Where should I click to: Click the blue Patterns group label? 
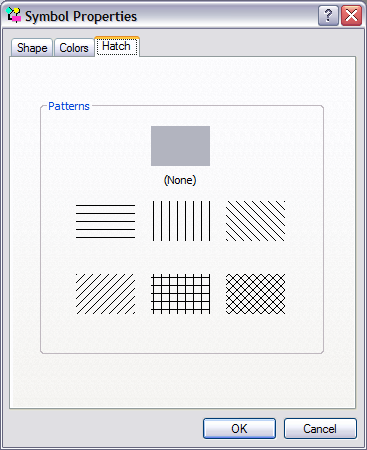(69, 106)
